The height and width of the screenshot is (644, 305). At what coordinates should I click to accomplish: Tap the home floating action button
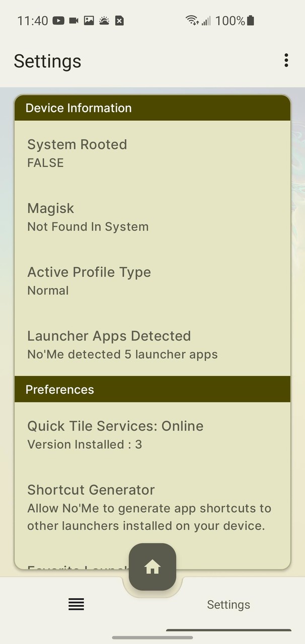click(152, 567)
